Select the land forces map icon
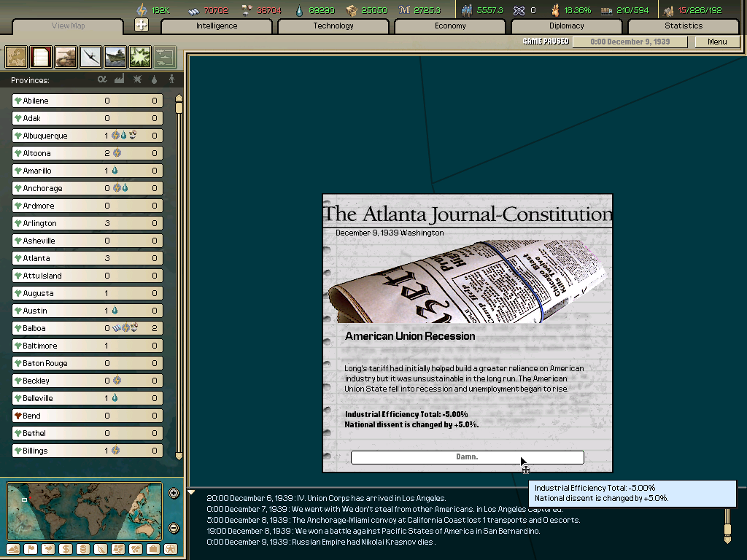 click(66, 57)
